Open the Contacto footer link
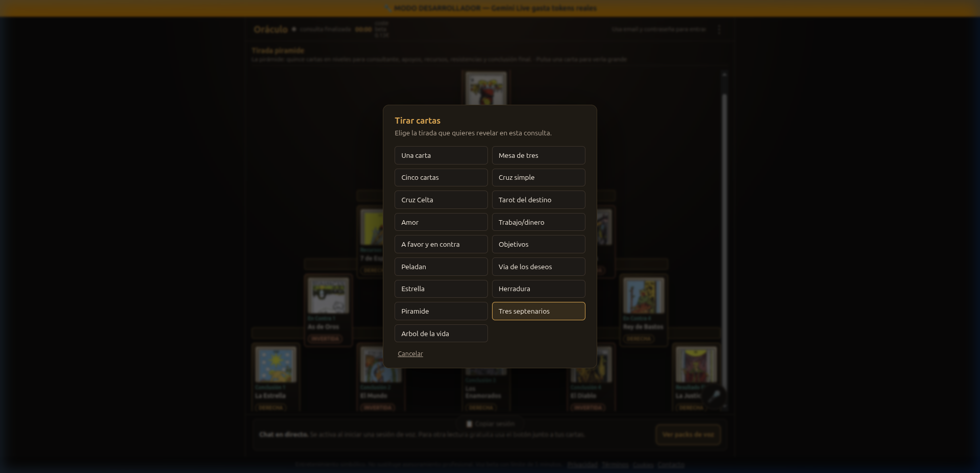This screenshot has width=980, height=473. coord(671,465)
